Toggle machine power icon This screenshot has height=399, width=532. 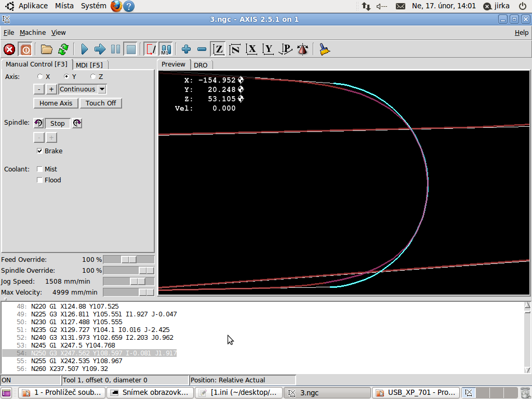[25, 49]
